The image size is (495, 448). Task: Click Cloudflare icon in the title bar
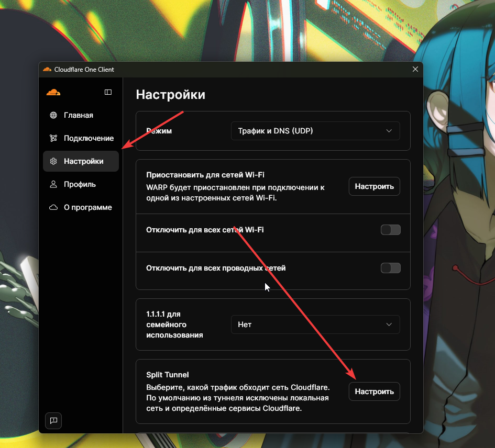click(47, 70)
